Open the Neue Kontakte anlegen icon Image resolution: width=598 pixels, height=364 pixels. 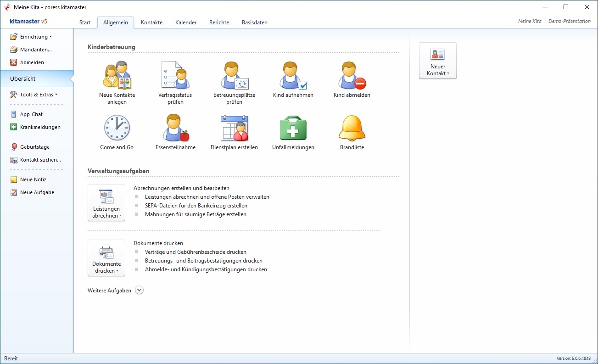(x=117, y=74)
